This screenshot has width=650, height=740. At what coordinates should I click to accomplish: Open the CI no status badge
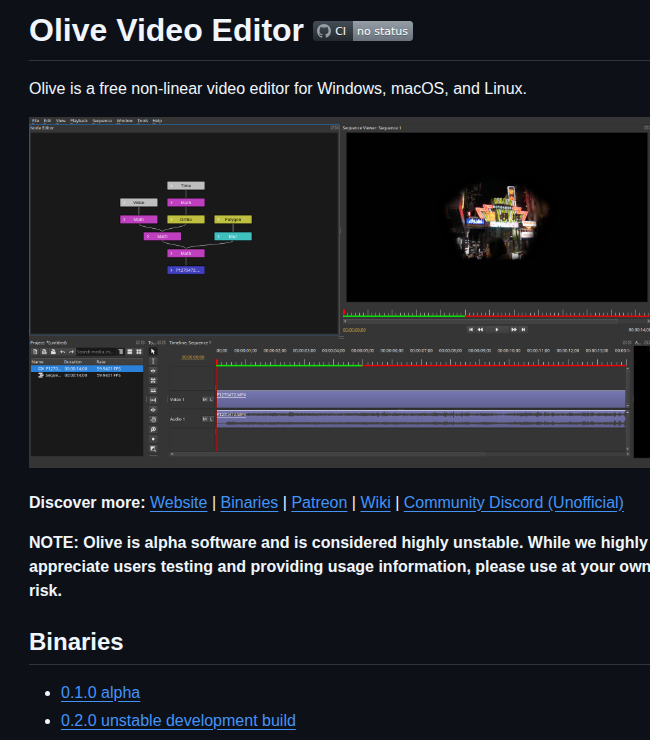tap(363, 31)
